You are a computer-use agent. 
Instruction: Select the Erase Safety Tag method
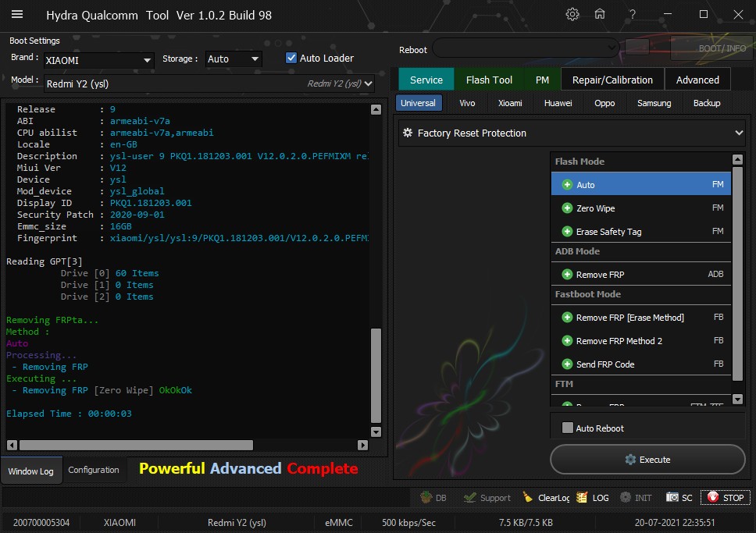click(640, 232)
